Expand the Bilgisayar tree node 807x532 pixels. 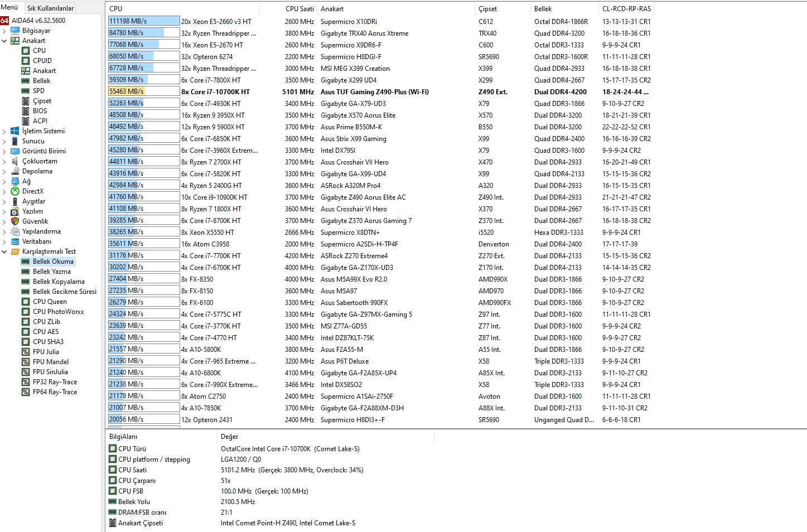coord(4,31)
